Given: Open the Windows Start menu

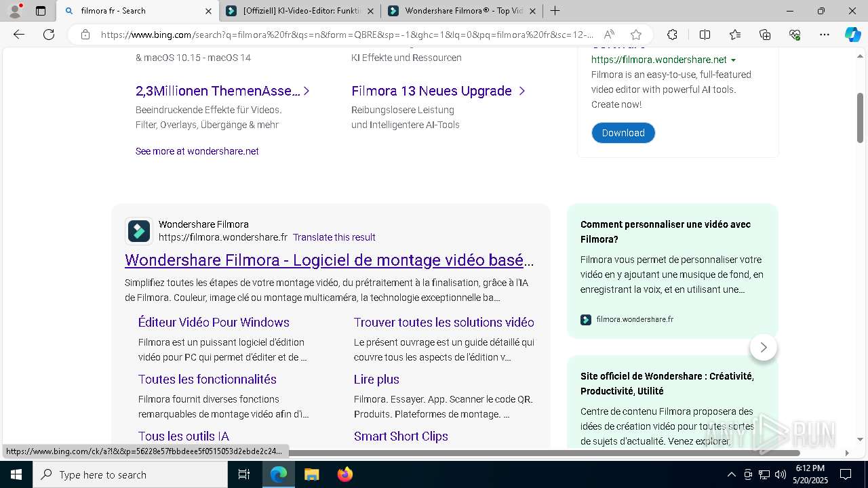Looking at the screenshot, I should pos(16,474).
